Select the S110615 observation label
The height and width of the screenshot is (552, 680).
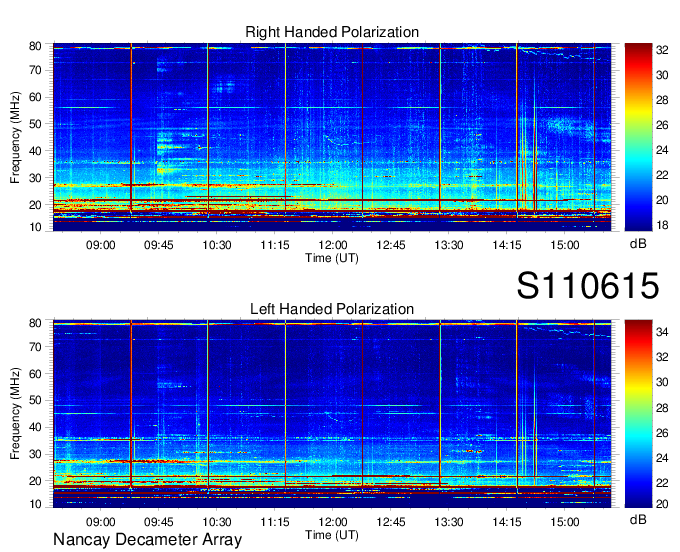point(588,286)
